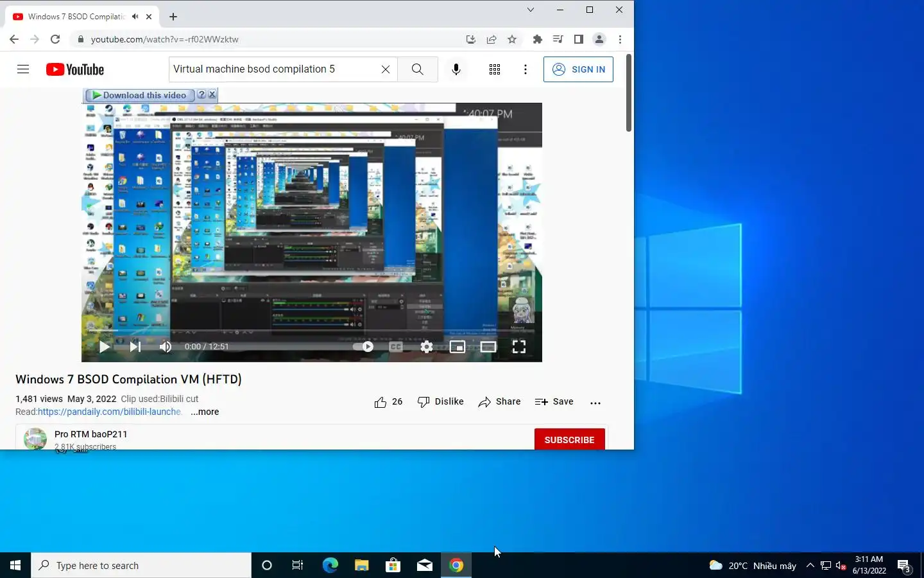Image resolution: width=924 pixels, height=578 pixels.
Task: Clear the search text with the X
Action: pyautogui.click(x=385, y=69)
